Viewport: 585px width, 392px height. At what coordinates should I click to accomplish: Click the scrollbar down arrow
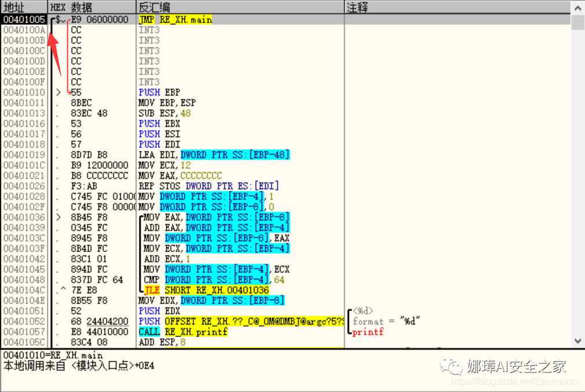[577, 341]
